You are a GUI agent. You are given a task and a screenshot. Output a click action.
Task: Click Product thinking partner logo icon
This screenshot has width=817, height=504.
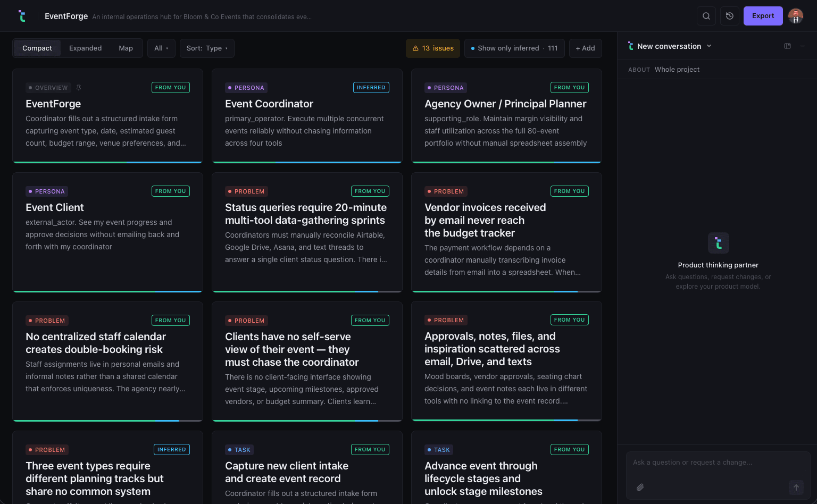tap(719, 243)
